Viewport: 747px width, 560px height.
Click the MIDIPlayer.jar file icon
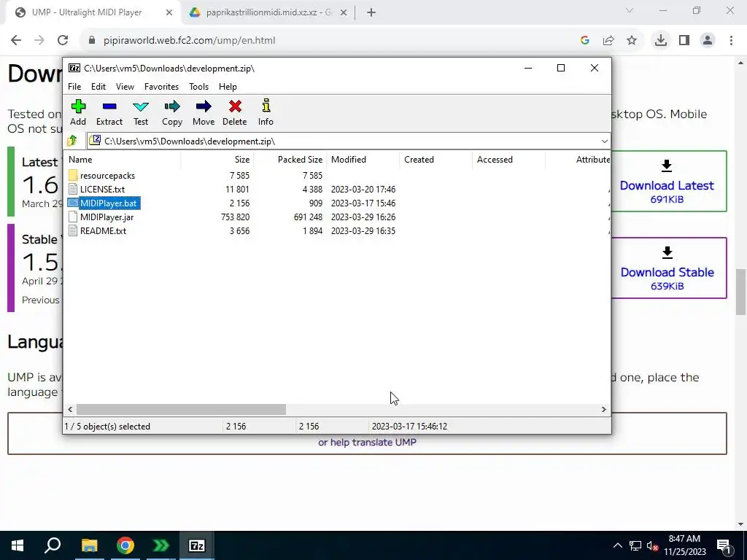coord(72,217)
